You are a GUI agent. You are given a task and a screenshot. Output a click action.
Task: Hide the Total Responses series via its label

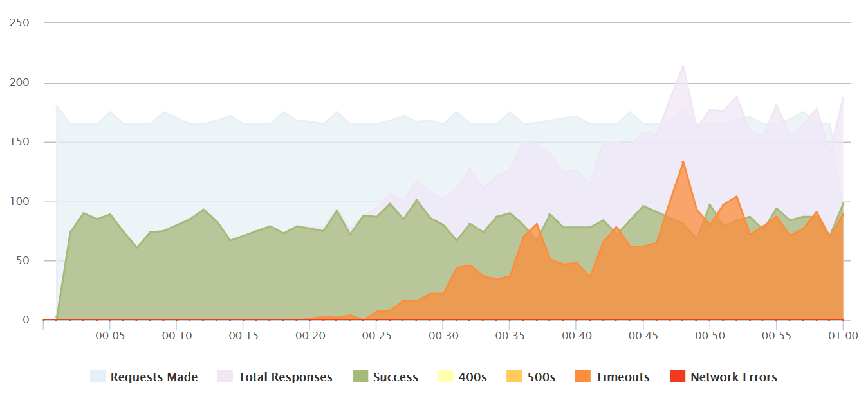click(x=285, y=377)
